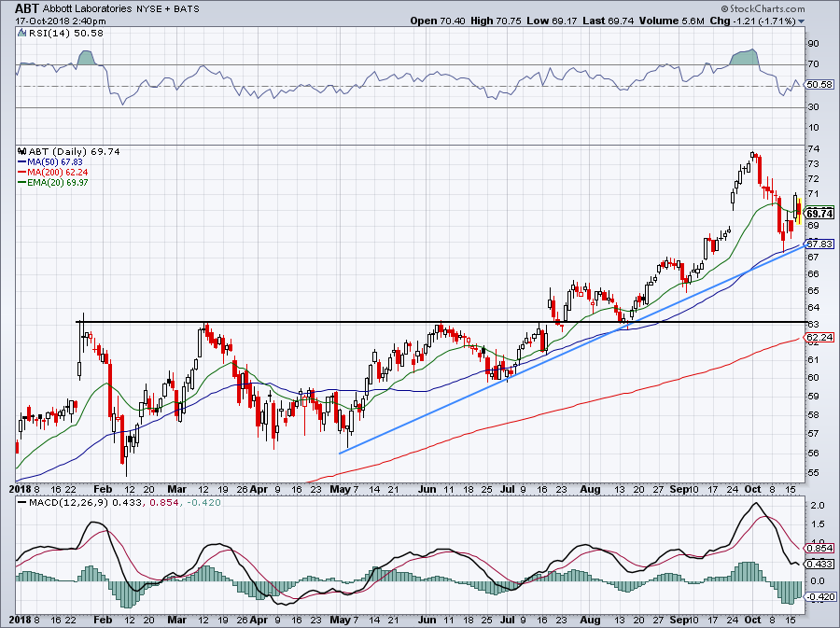This screenshot has height=628, width=840.
Task: Click the red line marker before MA(200)
Action: pyautogui.click(x=22, y=172)
